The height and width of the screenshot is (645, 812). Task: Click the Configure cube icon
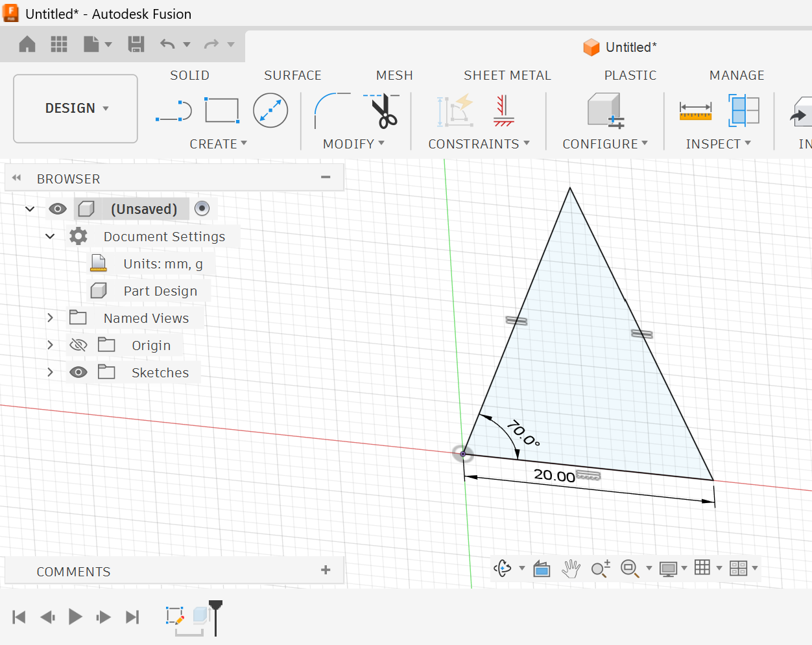click(x=606, y=110)
